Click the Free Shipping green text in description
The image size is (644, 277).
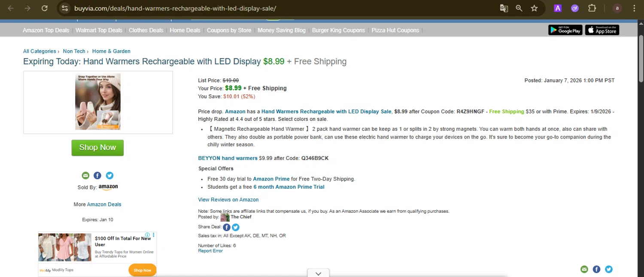507,111
